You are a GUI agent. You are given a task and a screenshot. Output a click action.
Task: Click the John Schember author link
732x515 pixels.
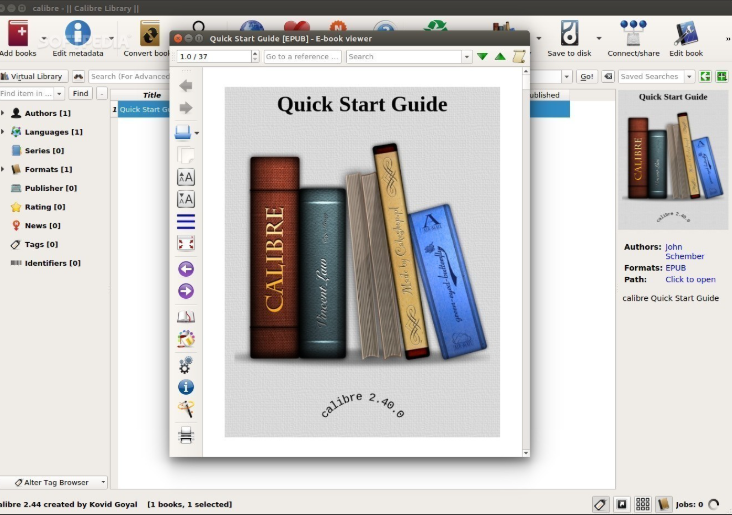pyautogui.click(x=684, y=251)
